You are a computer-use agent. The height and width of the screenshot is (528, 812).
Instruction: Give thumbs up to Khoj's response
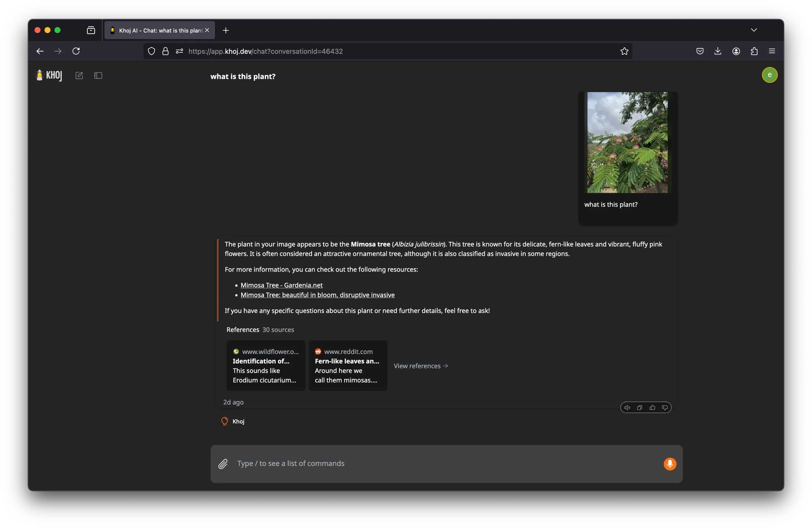[x=652, y=408]
